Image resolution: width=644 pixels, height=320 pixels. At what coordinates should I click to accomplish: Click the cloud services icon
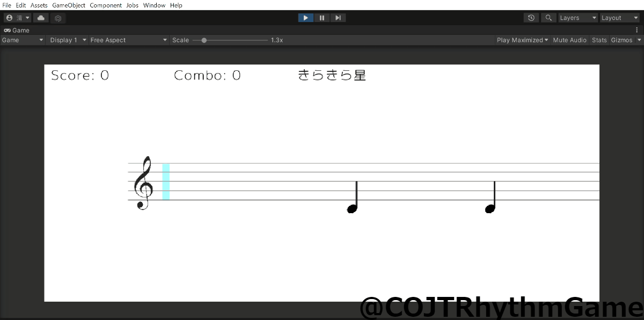(42, 18)
